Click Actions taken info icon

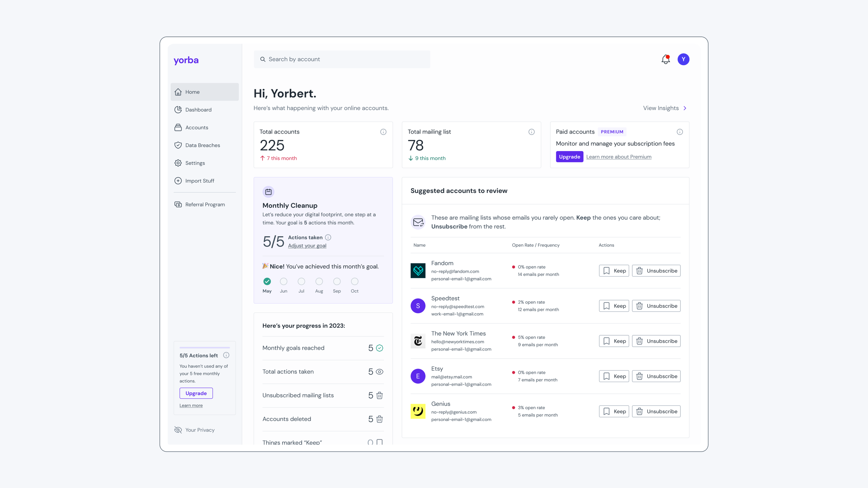(328, 237)
